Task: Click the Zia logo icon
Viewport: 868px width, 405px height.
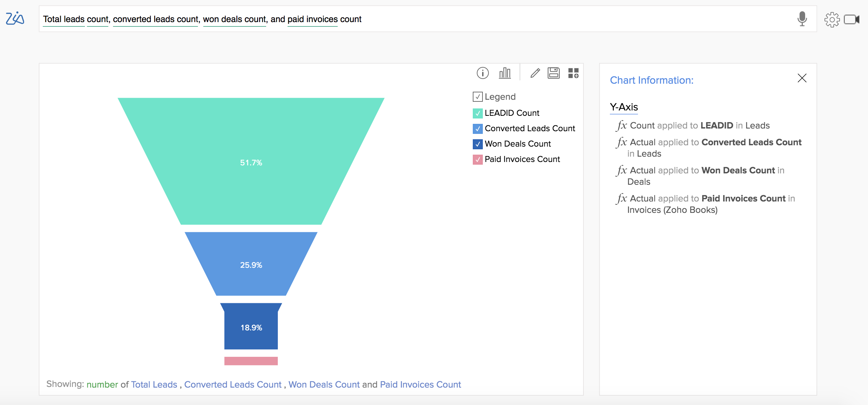Action: pos(15,18)
